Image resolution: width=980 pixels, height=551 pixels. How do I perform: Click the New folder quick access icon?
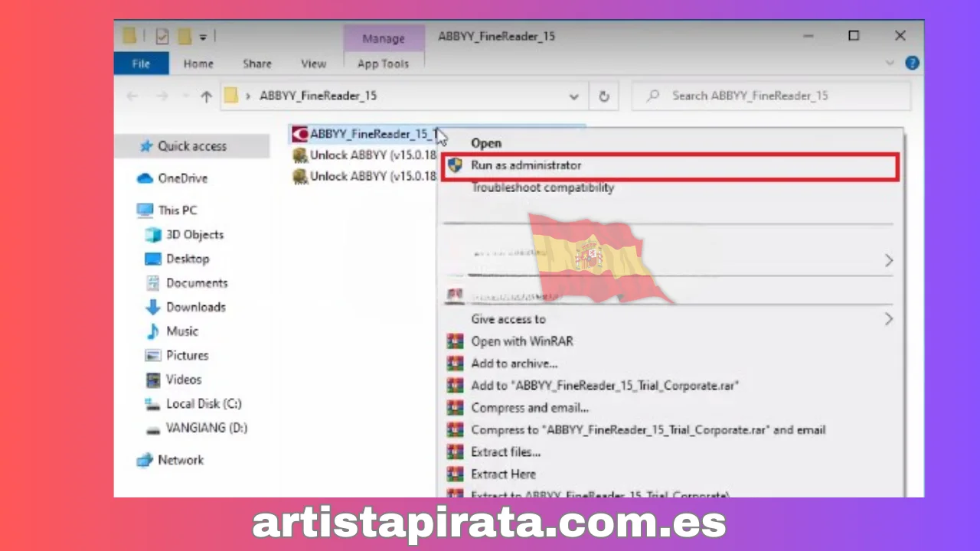point(184,36)
